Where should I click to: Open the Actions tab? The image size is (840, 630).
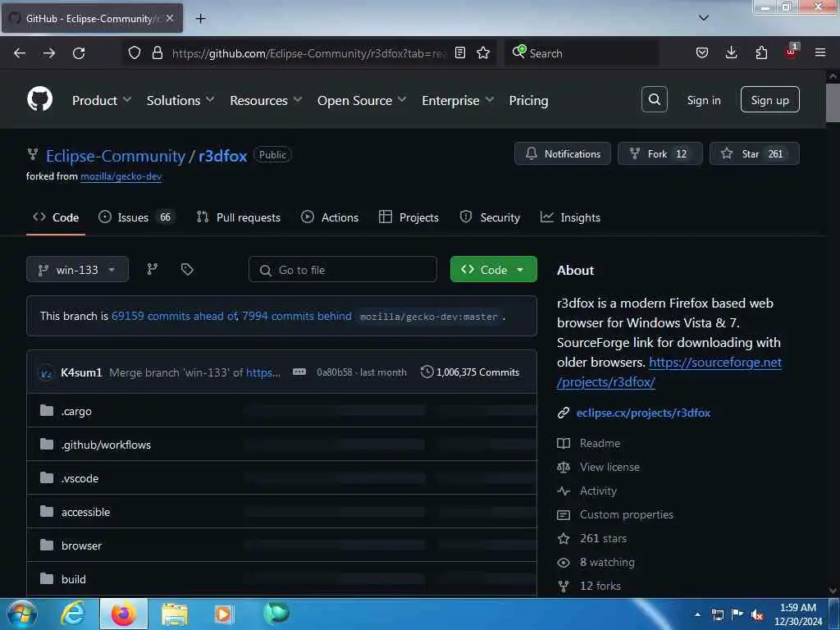coord(330,217)
